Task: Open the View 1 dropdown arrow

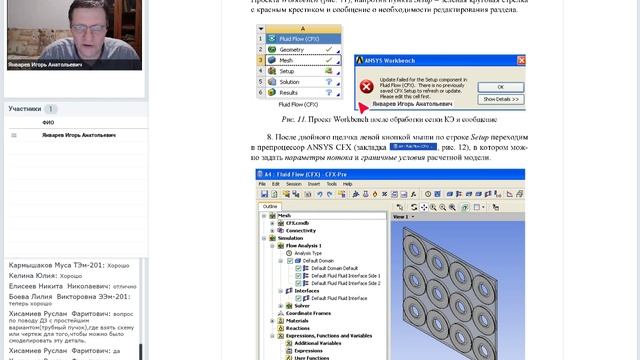Action: click(x=413, y=217)
